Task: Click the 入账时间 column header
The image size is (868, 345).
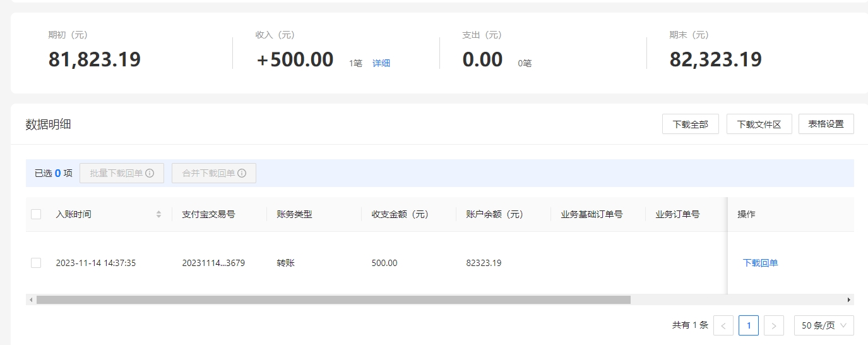Action: click(73, 214)
